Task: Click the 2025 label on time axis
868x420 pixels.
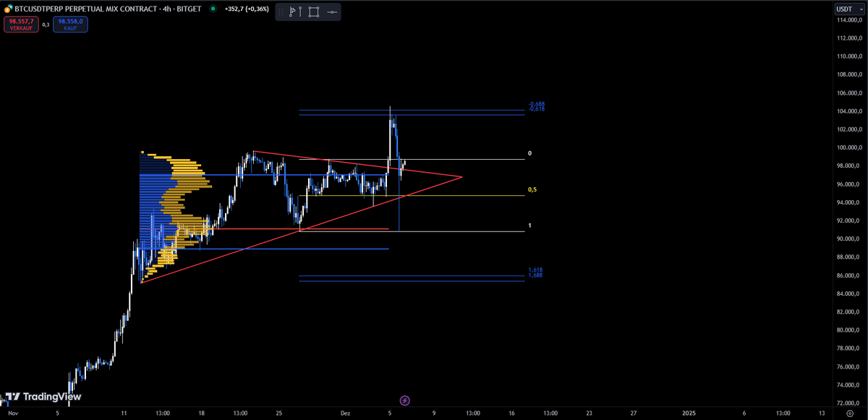Action: [689, 413]
